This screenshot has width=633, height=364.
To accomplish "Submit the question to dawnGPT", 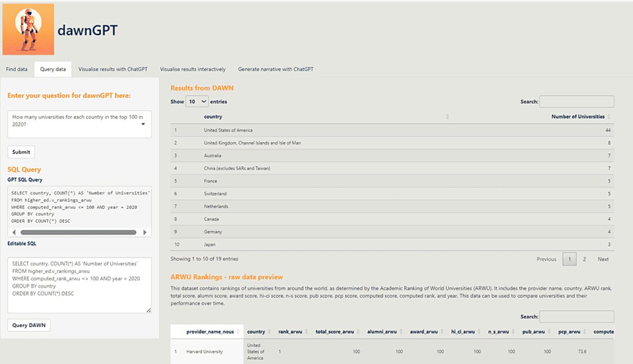I will (21, 152).
